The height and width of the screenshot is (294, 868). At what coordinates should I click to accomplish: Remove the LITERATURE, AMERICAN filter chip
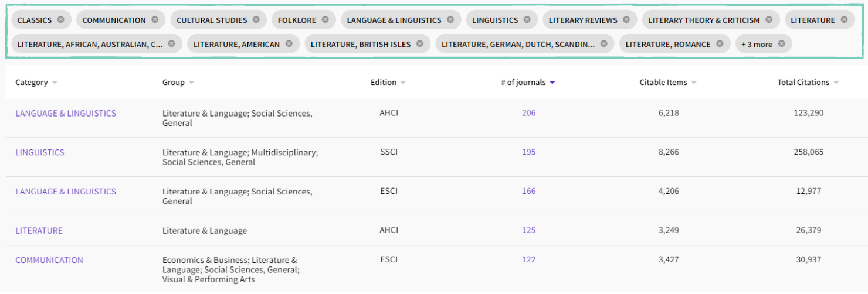pyautogui.click(x=289, y=44)
